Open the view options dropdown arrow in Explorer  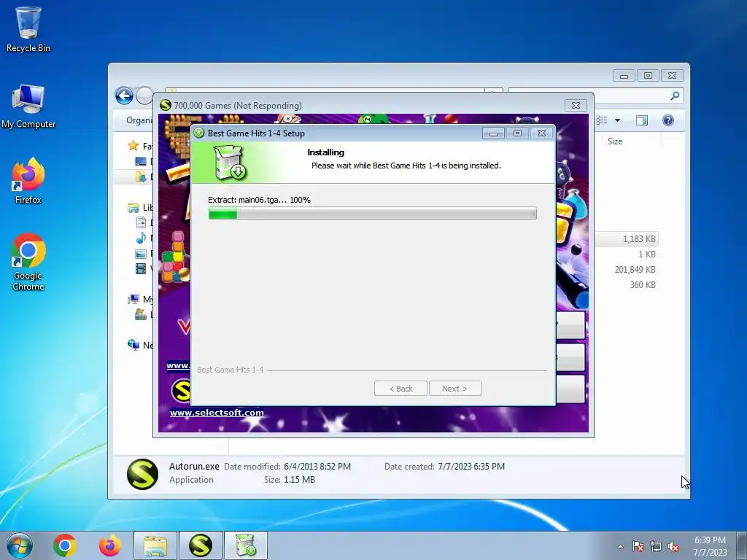pyautogui.click(x=617, y=120)
